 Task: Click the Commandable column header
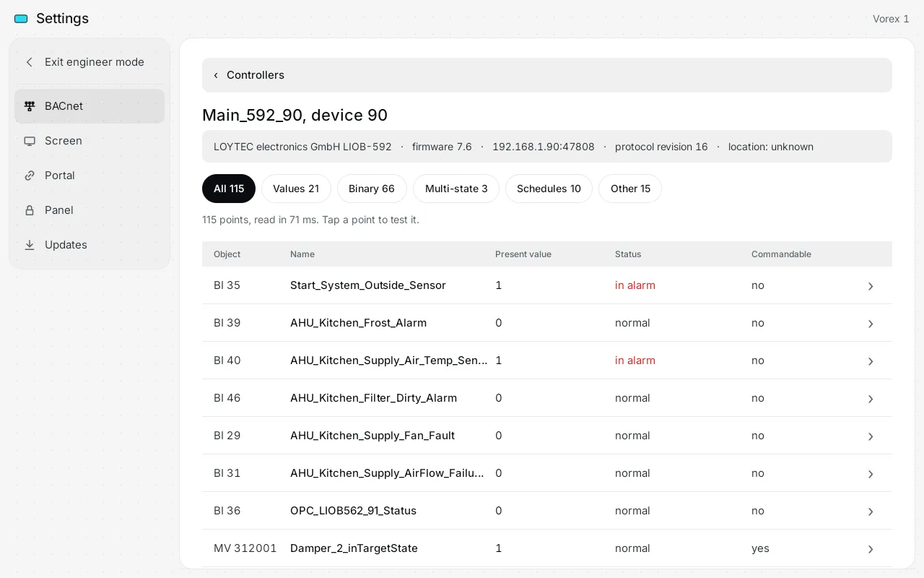(x=781, y=254)
